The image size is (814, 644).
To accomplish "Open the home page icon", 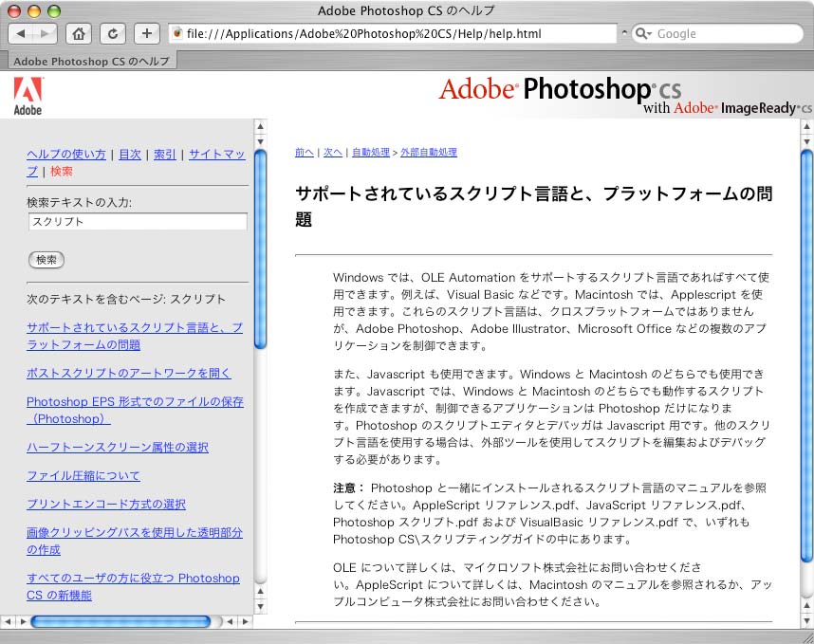I will [x=79, y=34].
